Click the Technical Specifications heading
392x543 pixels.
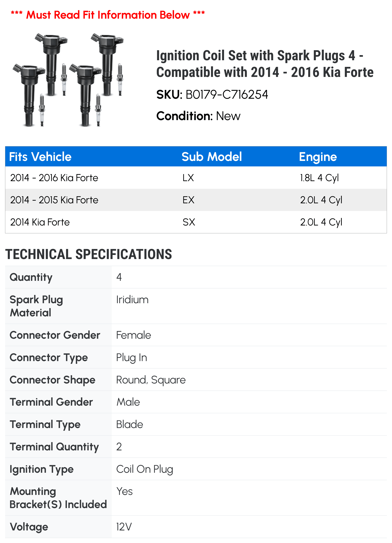(x=88, y=254)
